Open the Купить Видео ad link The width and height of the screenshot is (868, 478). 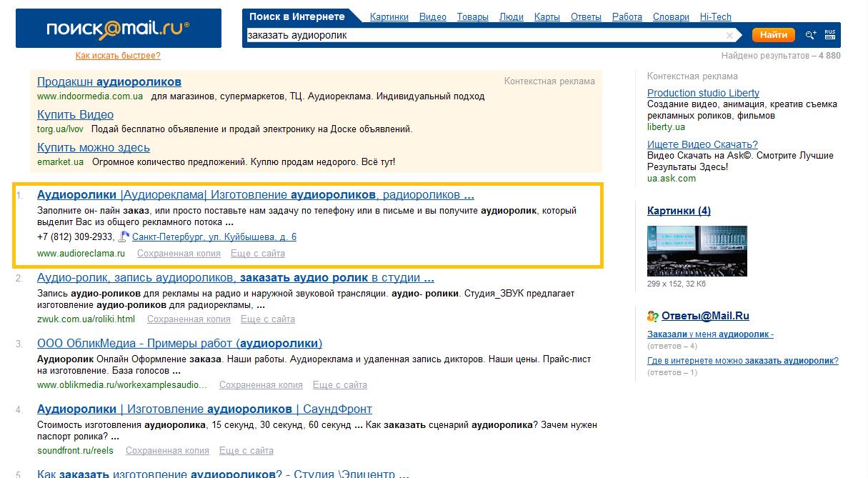tap(75, 114)
